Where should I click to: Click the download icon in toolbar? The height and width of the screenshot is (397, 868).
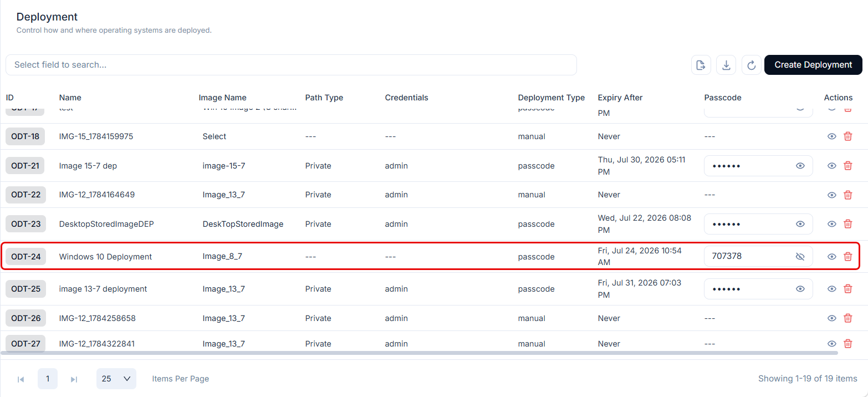726,65
